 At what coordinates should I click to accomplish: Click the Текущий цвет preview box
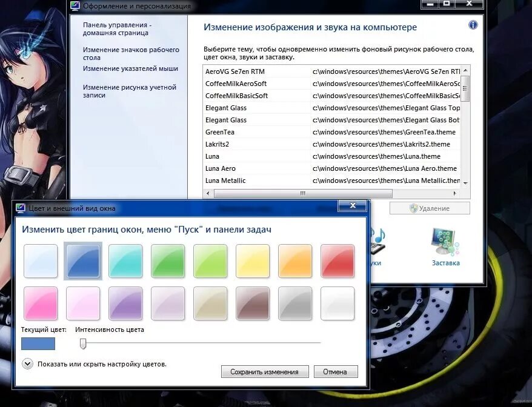pos(38,343)
